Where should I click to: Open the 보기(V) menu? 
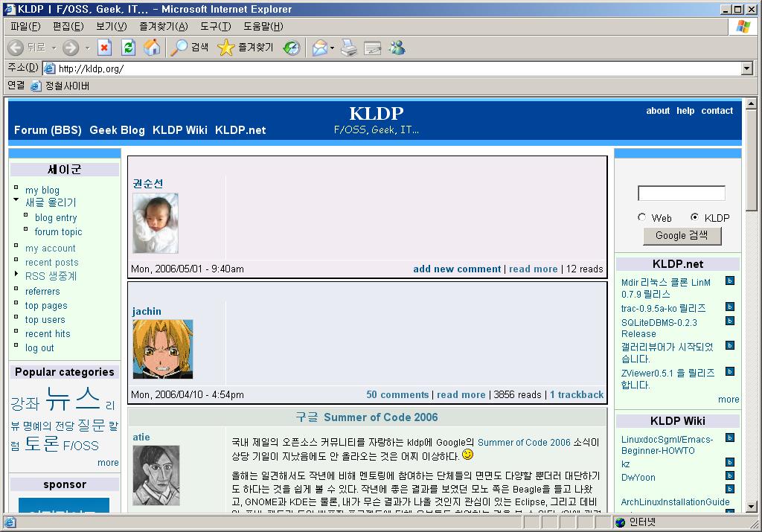(x=112, y=26)
